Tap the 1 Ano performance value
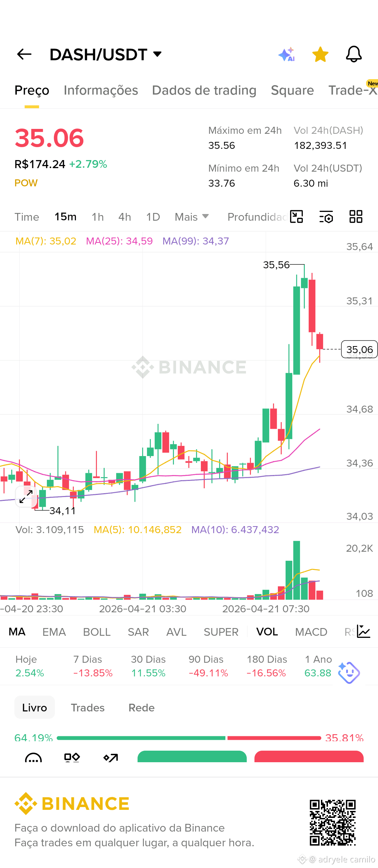378x868 pixels. pyautogui.click(x=318, y=673)
